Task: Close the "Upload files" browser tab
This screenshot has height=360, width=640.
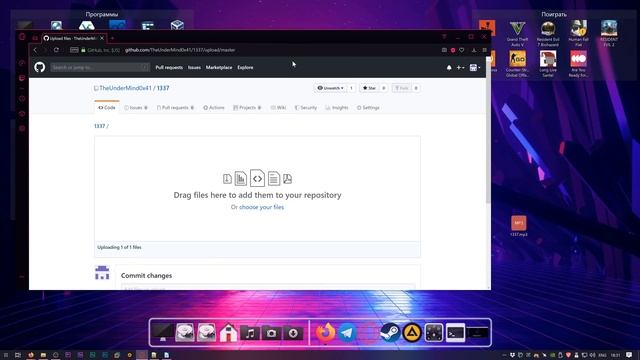Action: click(x=102, y=38)
